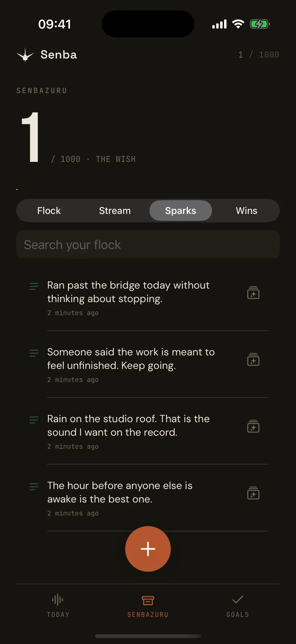Image resolution: width=296 pixels, height=644 pixels.
Task: Click the sparkle box icon for unfinished work note
Action: [253, 360]
